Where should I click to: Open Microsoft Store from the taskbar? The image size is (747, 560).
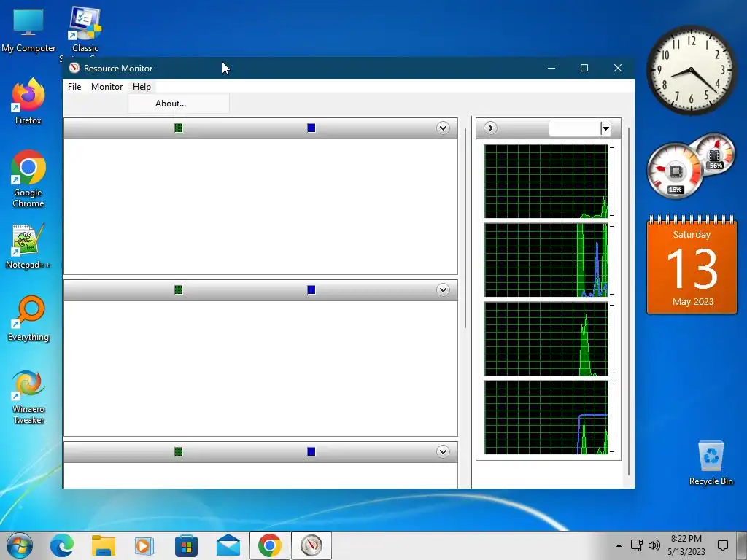coord(186,545)
